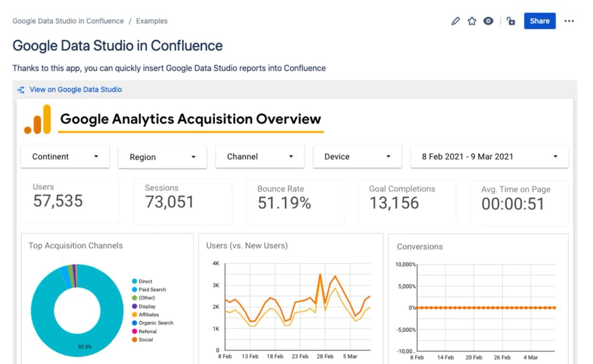Open the more actions ellipsis menu
The height and width of the screenshot is (364, 593).
(569, 21)
